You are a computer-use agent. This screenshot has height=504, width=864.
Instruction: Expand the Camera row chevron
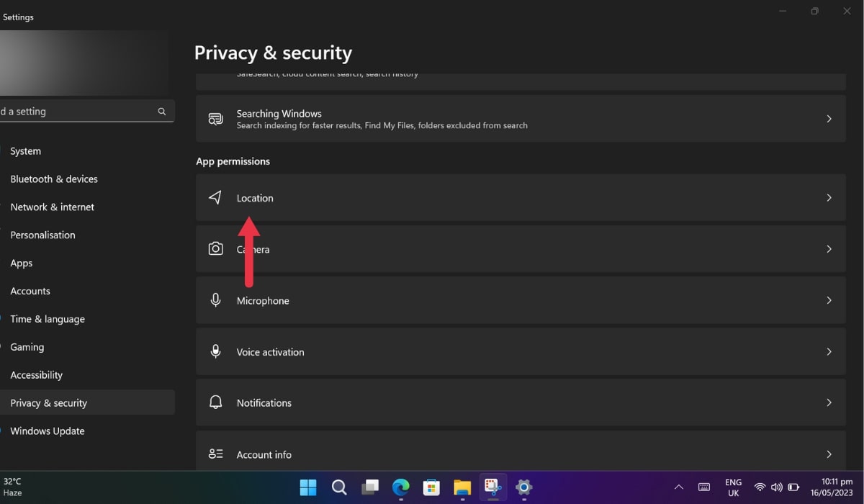(829, 248)
